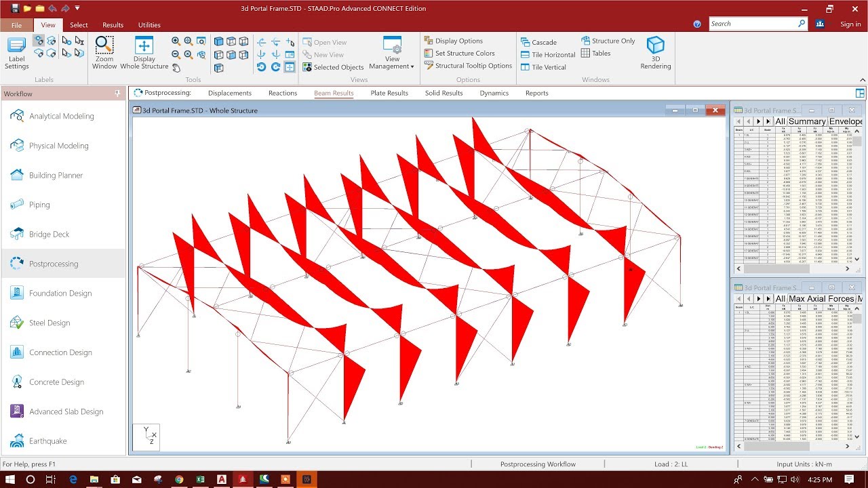Open the Concrete Design workflow

point(63,382)
